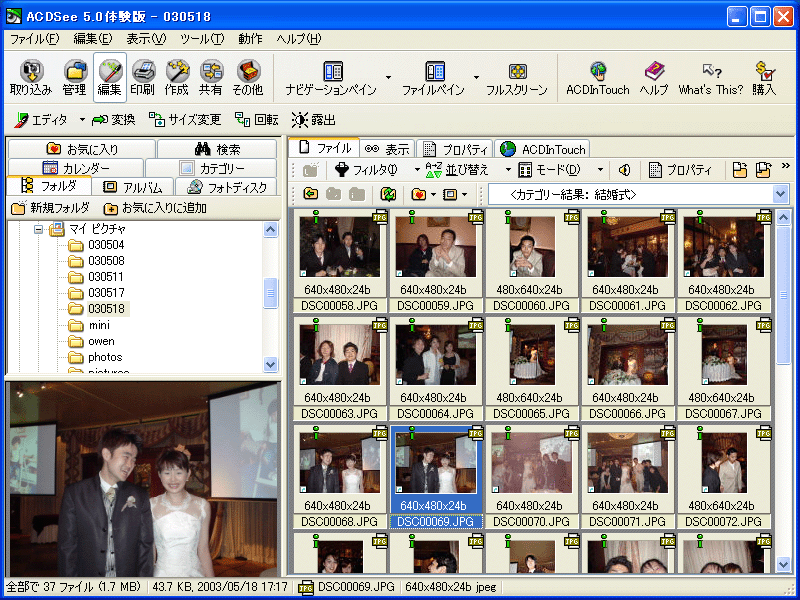The width and height of the screenshot is (800, 600).
Task: Open the 露出 (exposure) tool
Action: (314, 120)
